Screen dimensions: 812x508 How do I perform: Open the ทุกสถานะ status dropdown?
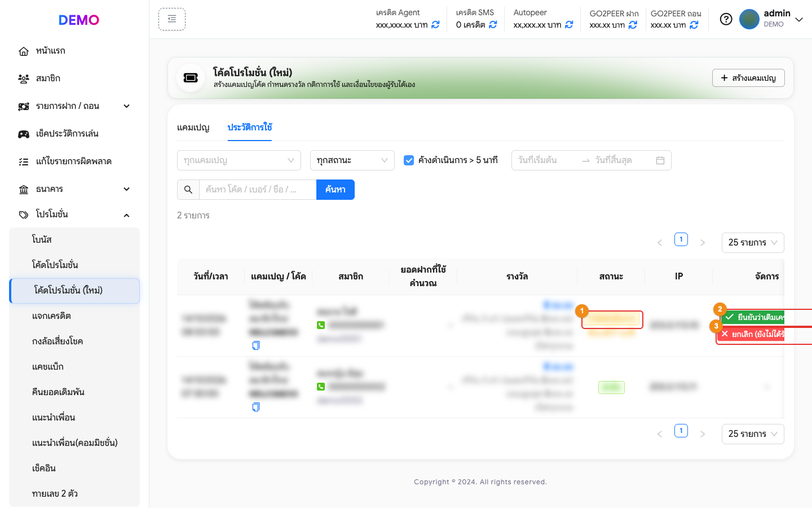pyautogui.click(x=352, y=160)
